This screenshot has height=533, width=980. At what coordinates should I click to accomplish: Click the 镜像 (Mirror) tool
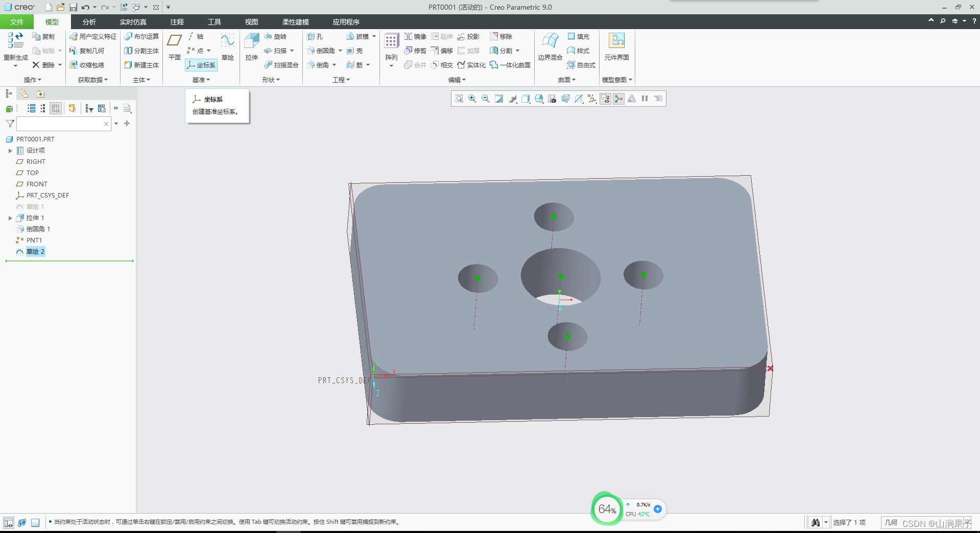pyautogui.click(x=415, y=36)
